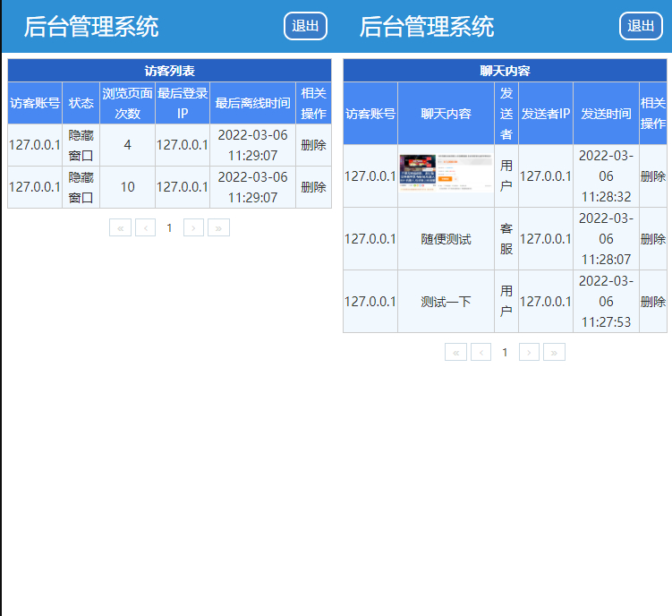Click the page view count 10 cell

click(x=127, y=187)
